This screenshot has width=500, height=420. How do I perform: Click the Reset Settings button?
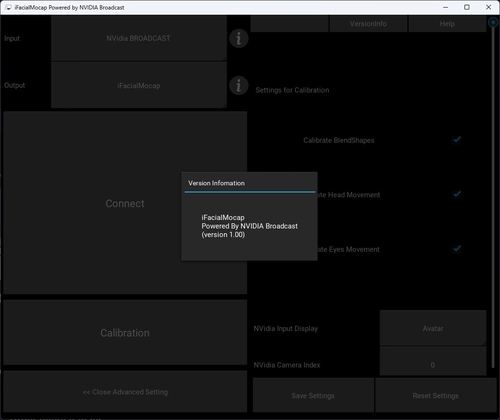click(436, 395)
